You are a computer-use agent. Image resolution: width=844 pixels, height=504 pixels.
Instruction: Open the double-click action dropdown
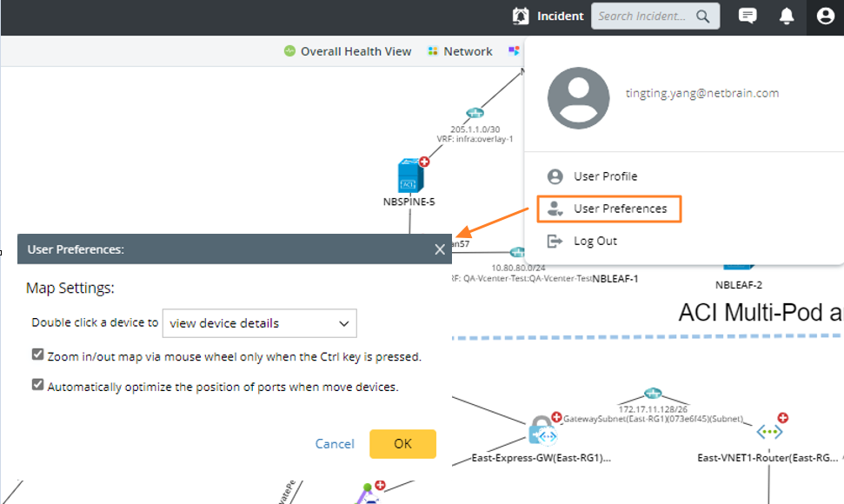point(259,323)
